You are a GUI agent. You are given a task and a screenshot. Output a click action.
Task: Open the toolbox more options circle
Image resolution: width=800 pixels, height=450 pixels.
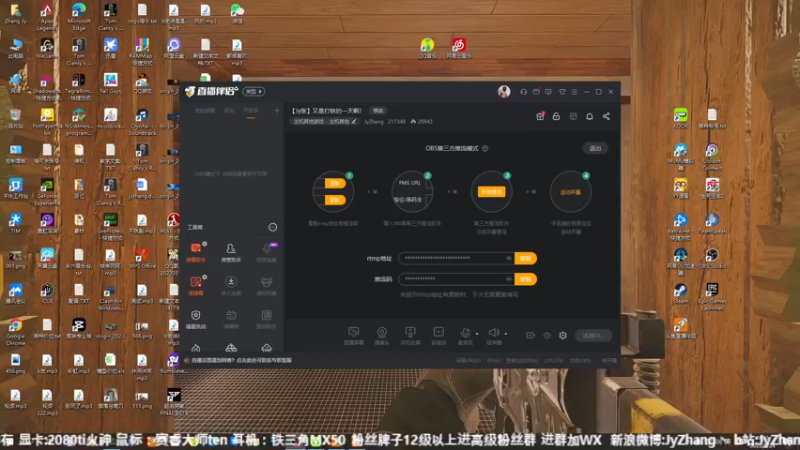273,227
